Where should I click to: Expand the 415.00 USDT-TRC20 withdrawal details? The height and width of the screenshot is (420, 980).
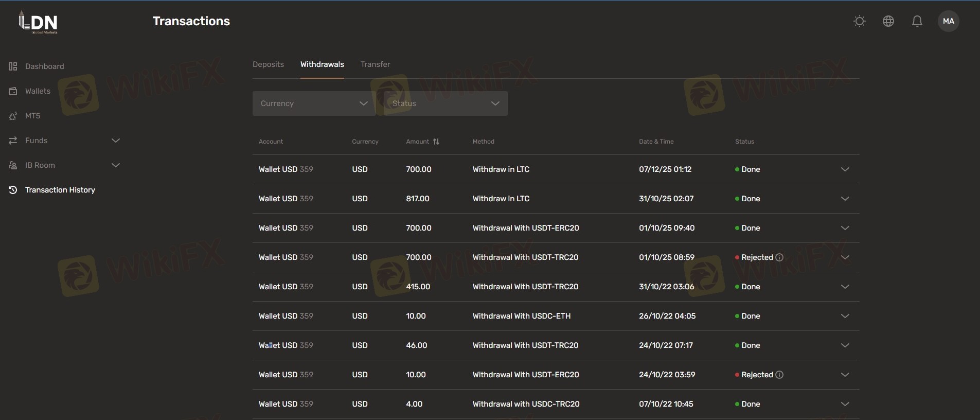tap(845, 287)
